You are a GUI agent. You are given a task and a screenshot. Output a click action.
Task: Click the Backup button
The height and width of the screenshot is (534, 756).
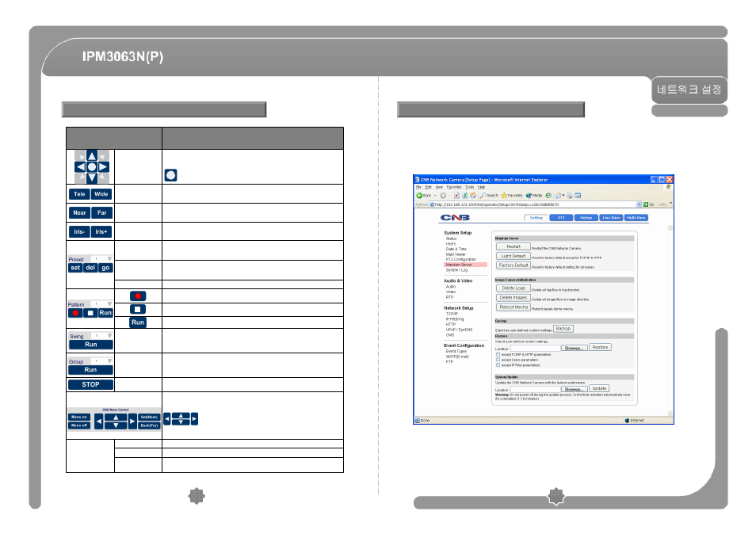click(563, 329)
